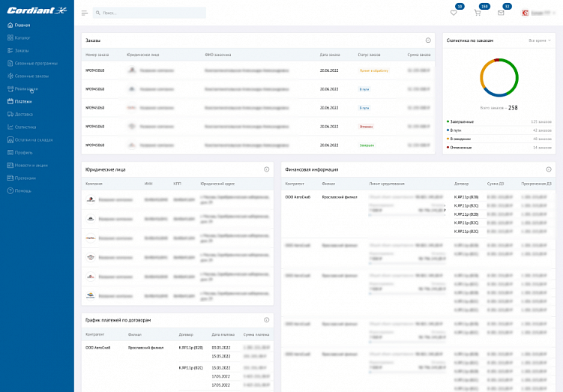Click the info icon in Заказы panel

pos(428,40)
